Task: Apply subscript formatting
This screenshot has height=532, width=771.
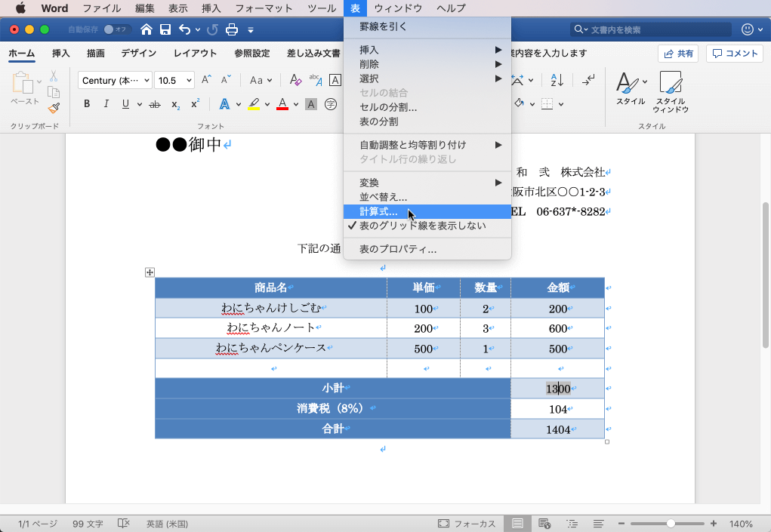Action: click(175, 104)
